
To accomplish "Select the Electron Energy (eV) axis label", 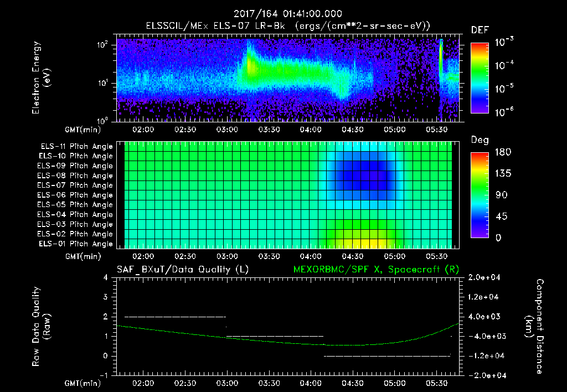I will coord(41,78).
